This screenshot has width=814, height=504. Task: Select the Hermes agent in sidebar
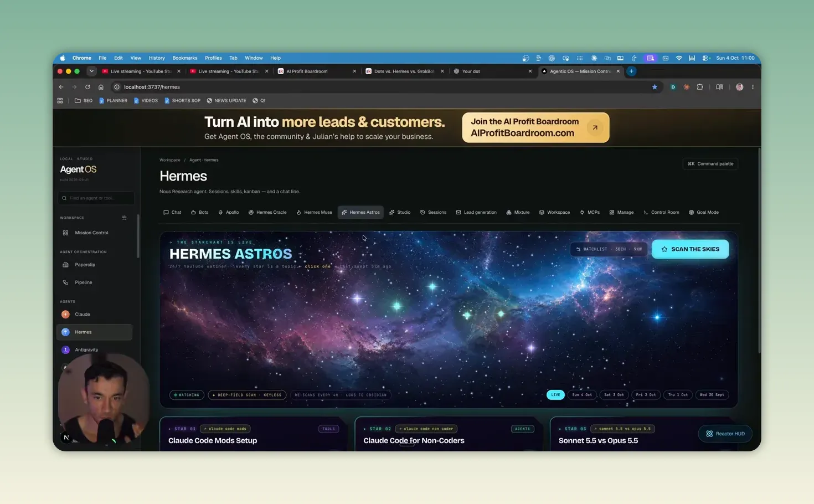[x=94, y=332]
